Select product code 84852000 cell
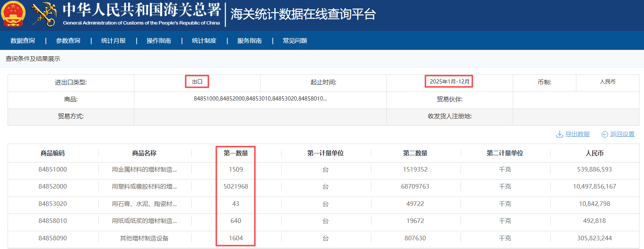Image resolution: width=644 pixels, height=249 pixels. click(x=53, y=186)
